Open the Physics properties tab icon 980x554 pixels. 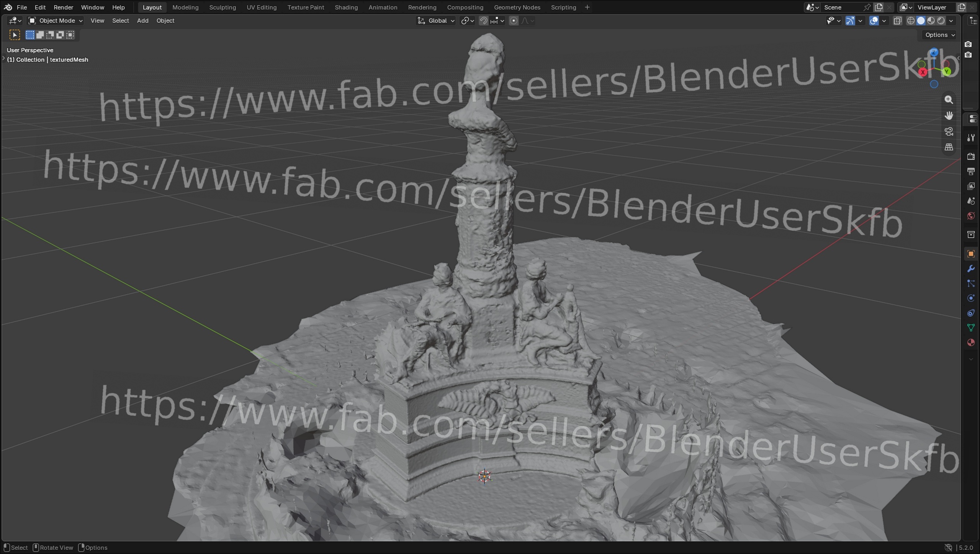tap(970, 298)
